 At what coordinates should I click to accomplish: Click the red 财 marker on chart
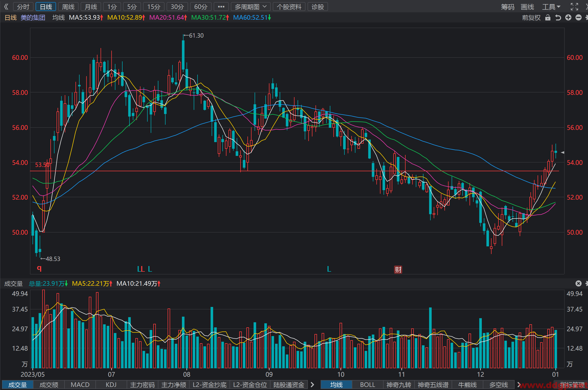point(398,269)
